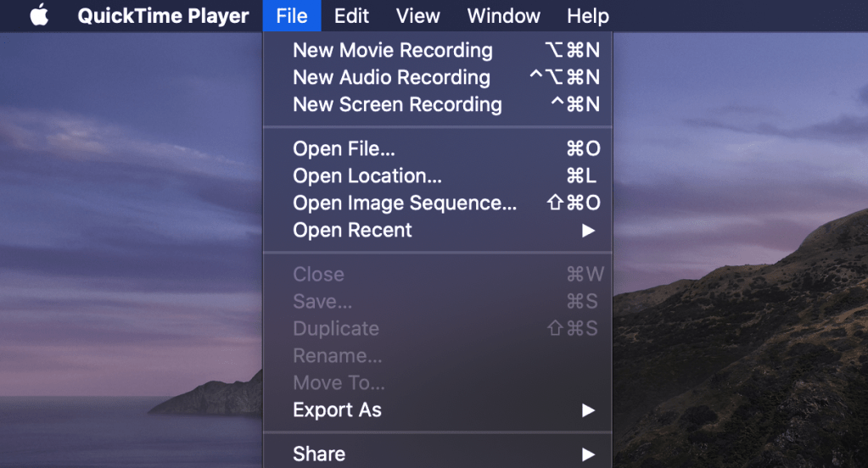Click the Open Recent submenu arrow
The image size is (868, 468).
[588, 230]
